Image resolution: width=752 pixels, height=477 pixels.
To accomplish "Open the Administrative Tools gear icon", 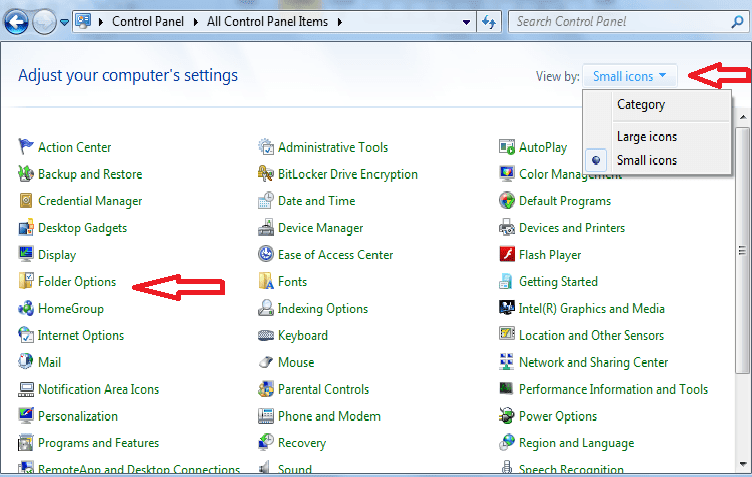I will (x=266, y=147).
